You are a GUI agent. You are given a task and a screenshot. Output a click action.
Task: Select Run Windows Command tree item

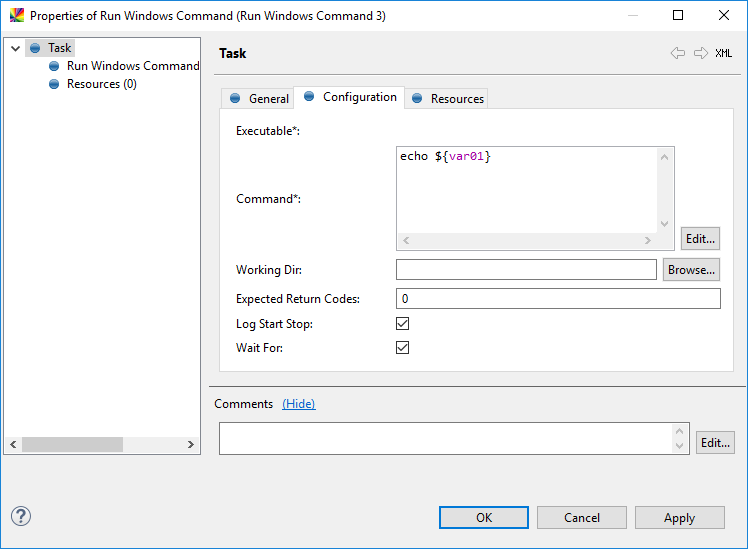(x=132, y=66)
